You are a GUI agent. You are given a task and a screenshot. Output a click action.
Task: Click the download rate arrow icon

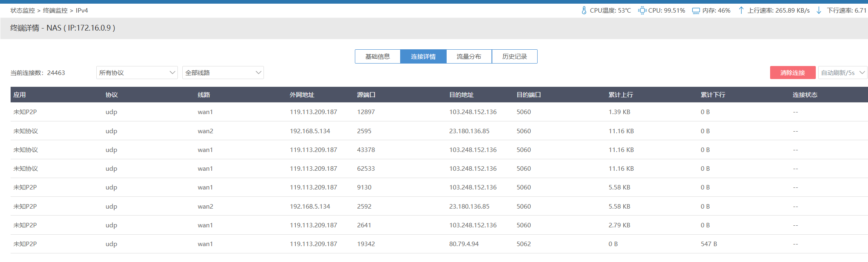tap(819, 11)
